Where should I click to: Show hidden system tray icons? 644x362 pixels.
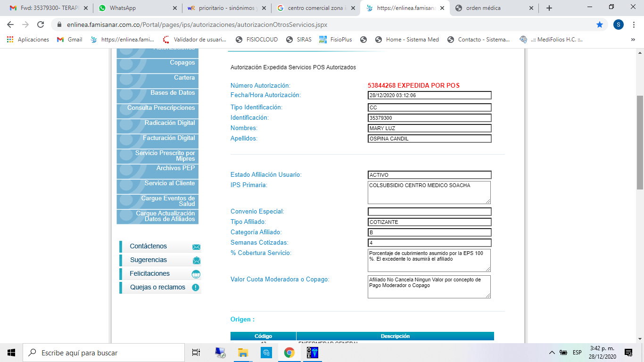pyautogui.click(x=552, y=353)
